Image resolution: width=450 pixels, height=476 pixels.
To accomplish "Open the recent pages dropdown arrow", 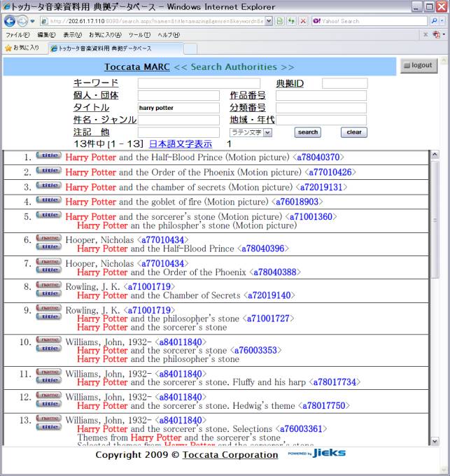I will pos(32,21).
